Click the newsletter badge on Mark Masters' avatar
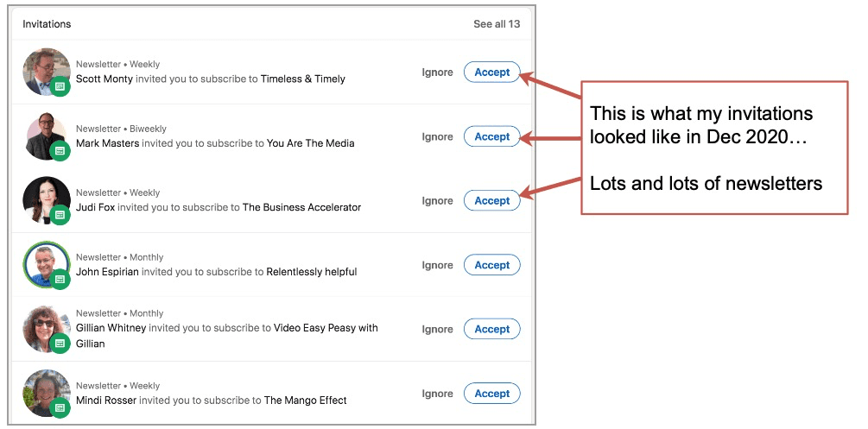 point(60,150)
